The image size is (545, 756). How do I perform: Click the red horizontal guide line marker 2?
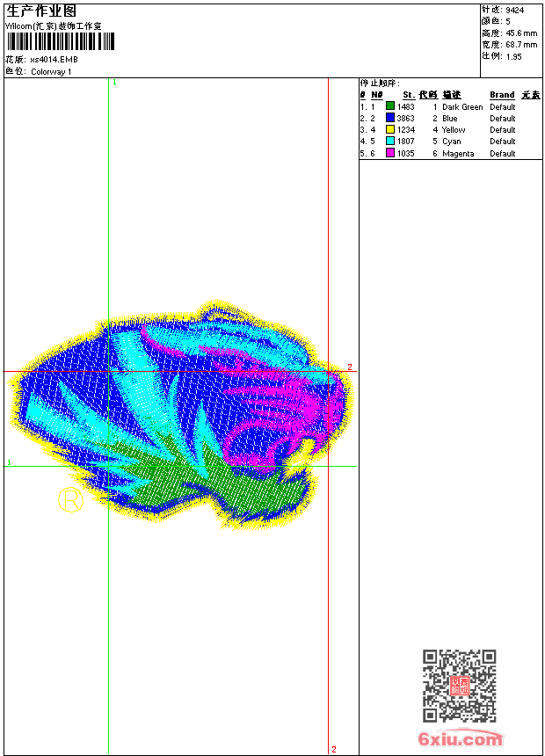349,367
